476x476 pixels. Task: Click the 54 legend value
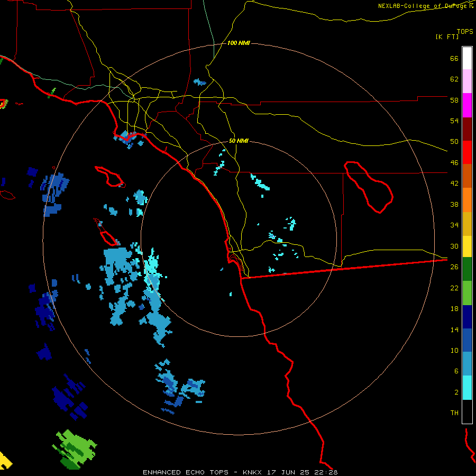pyautogui.click(x=454, y=121)
